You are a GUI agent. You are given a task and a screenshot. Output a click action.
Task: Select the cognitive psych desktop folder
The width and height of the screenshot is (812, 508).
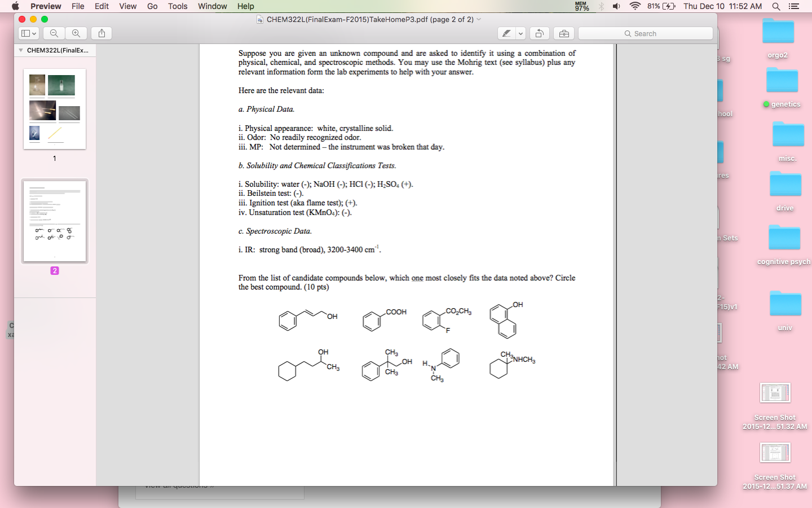pos(784,244)
